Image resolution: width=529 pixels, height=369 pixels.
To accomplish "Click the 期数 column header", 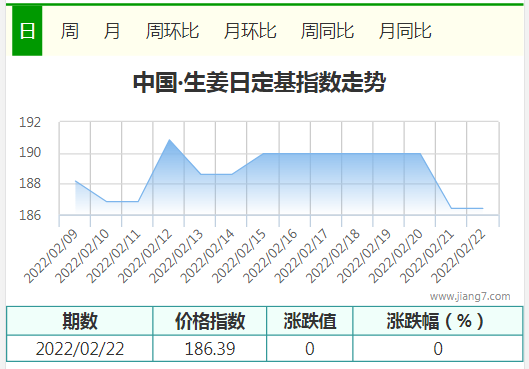I will coord(80,321).
